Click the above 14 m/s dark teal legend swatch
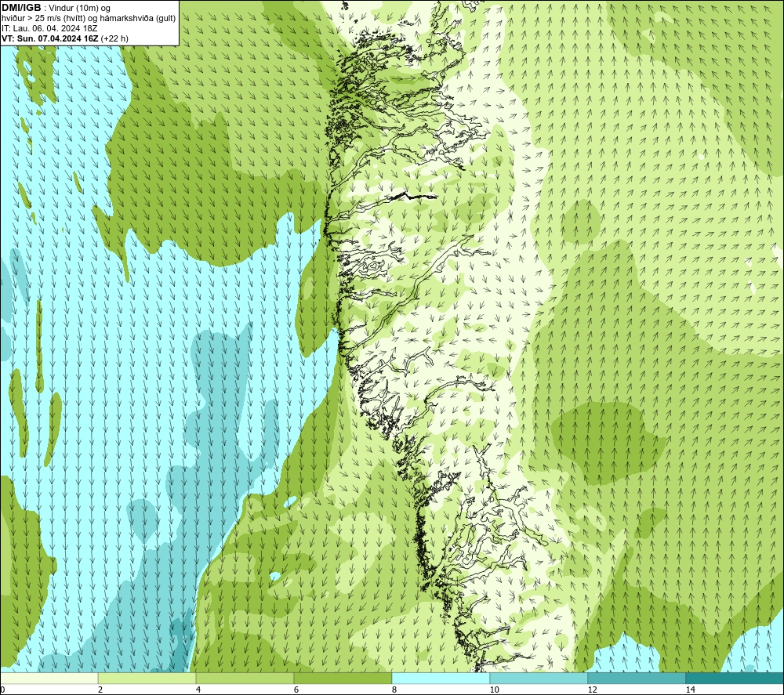The image size is (784, 695). [735, 678]
